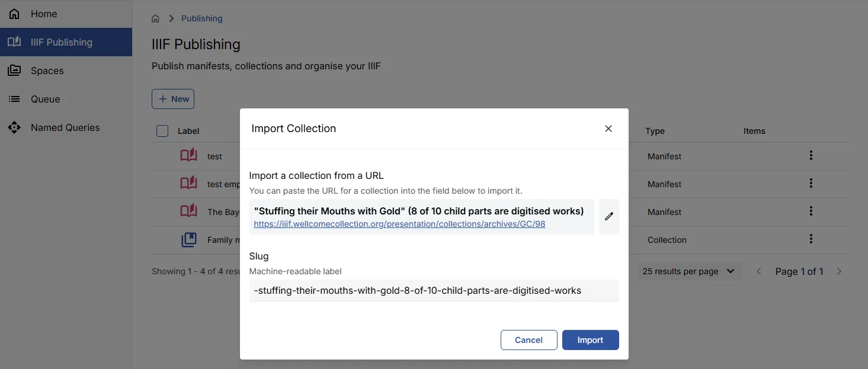
Task: Click the home icon in the breadcrumb
Action: (155, 18)
